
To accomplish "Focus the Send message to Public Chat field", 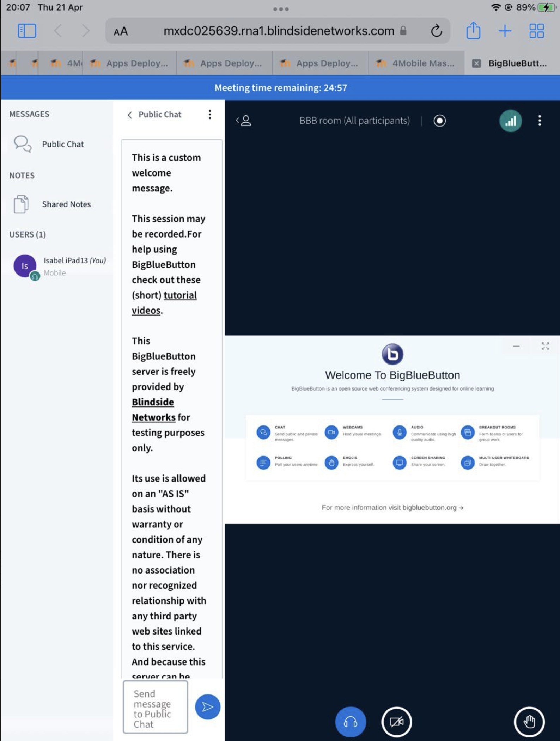I will click(155, 707).
